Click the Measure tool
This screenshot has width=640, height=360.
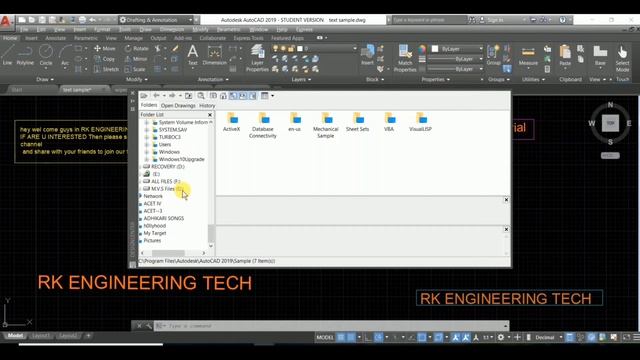point(528,55)
